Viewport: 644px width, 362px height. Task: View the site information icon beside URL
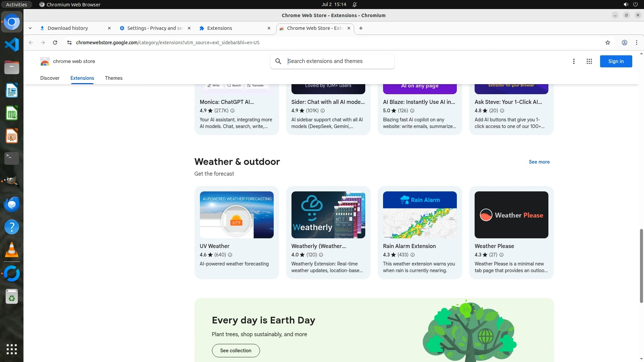click(x=69, y=43)
